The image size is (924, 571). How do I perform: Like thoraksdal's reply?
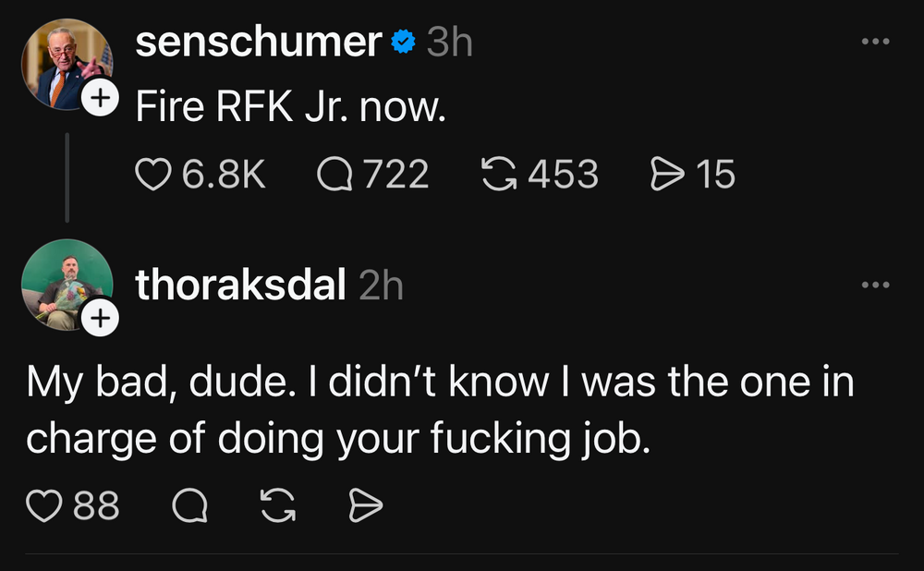coord(43,504)
